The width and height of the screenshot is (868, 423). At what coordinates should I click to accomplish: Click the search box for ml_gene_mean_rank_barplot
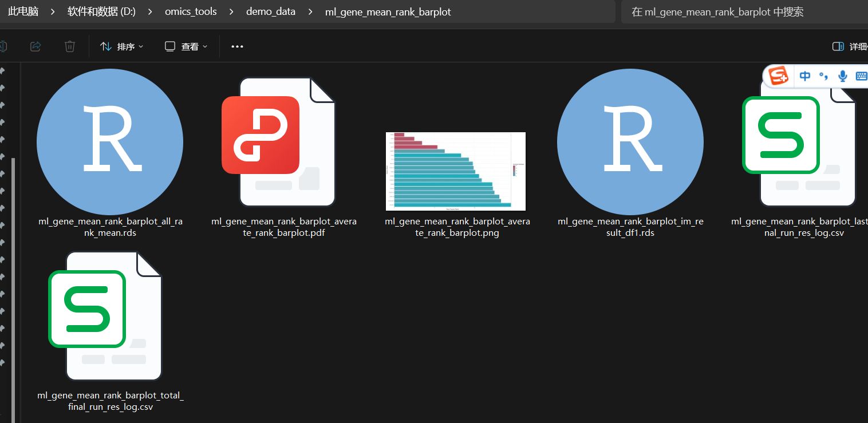pos(744,11)
